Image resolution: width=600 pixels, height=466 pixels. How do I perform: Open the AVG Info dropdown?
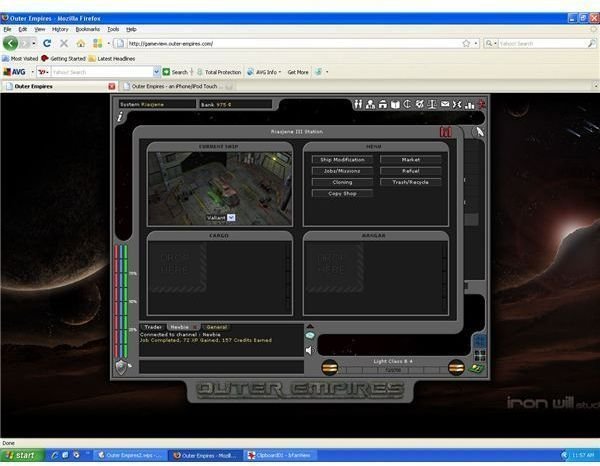pos(264,72)
